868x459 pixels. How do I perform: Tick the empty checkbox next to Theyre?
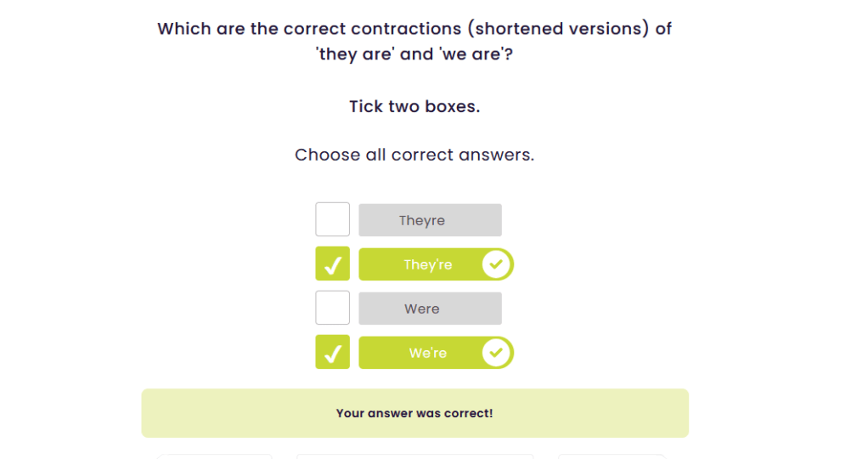pos(332,219)
